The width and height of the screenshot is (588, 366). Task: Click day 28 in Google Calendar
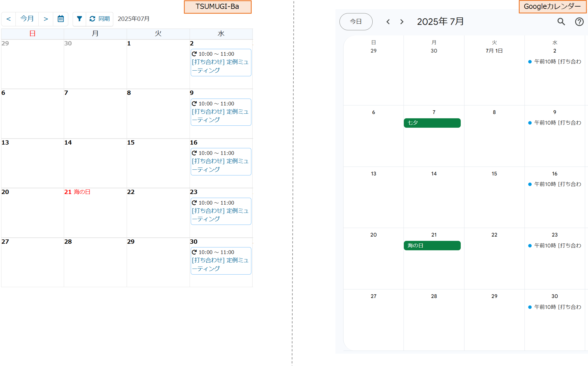[434, 296]
